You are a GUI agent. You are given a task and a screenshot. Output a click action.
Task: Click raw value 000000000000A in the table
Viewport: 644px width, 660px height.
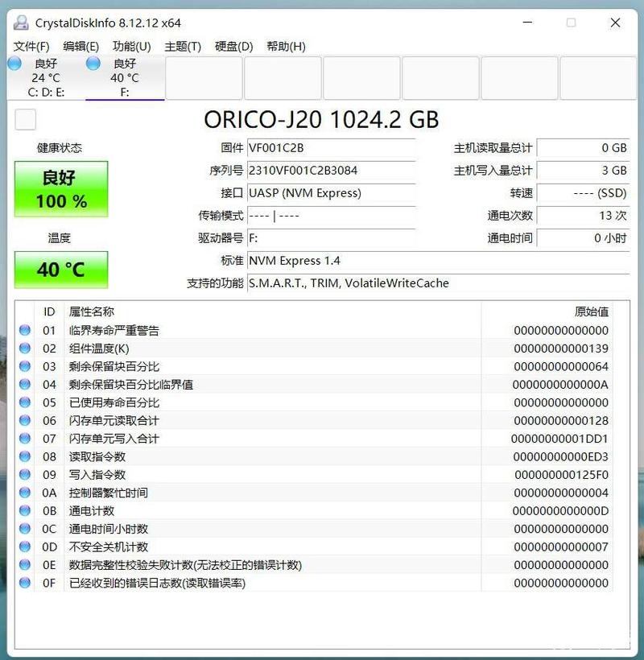[x=560, y=385]
